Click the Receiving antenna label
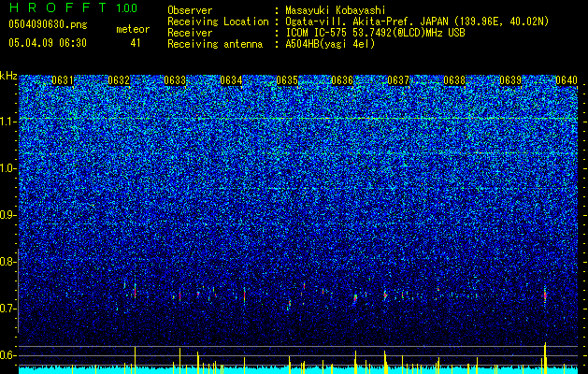Screen dimensions: 588x374 coord(215,44)
